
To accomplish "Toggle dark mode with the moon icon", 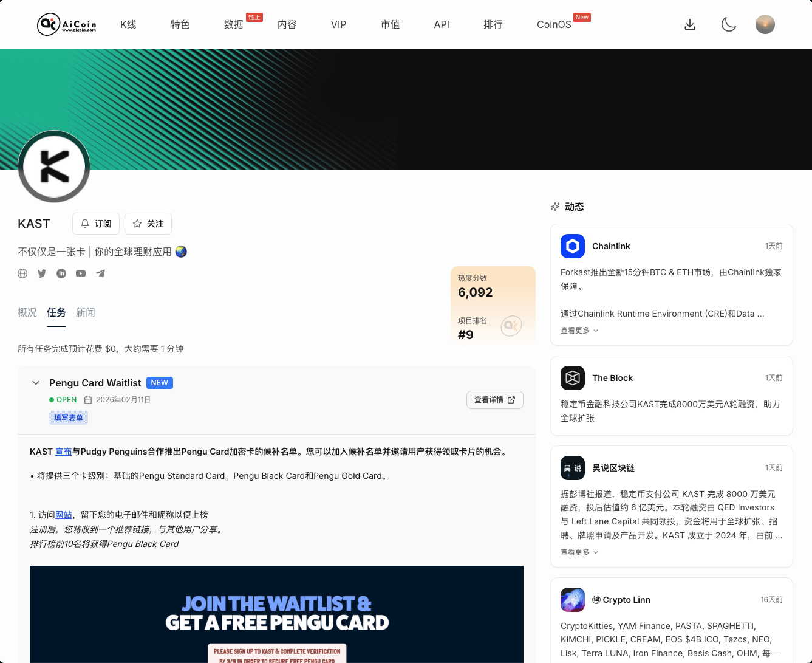I will coord(728,24).
